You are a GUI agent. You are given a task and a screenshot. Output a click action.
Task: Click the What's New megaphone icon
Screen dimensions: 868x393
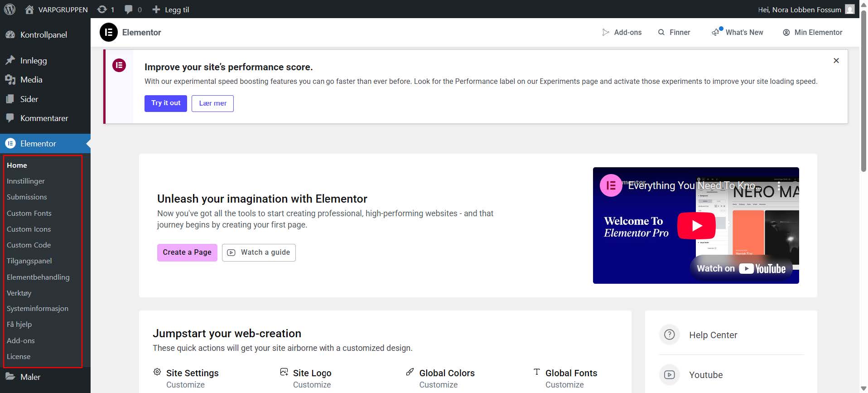click(717, 32)
